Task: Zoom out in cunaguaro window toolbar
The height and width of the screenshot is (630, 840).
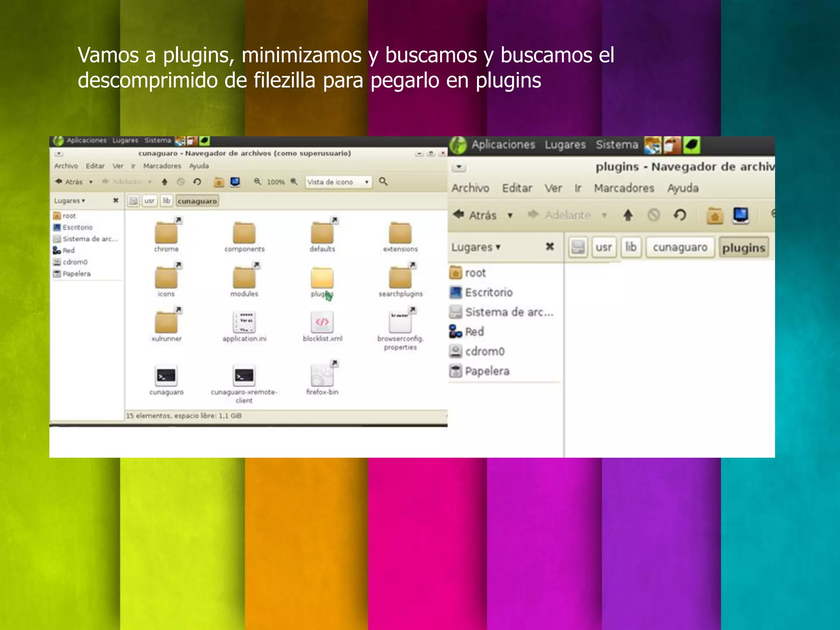Action: 258,182
